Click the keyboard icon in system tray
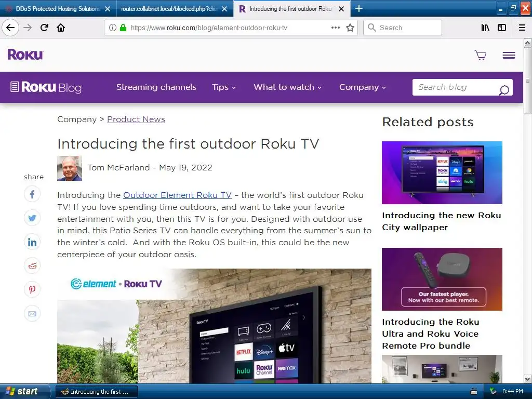532x399 pixels. tap(474, 392)
